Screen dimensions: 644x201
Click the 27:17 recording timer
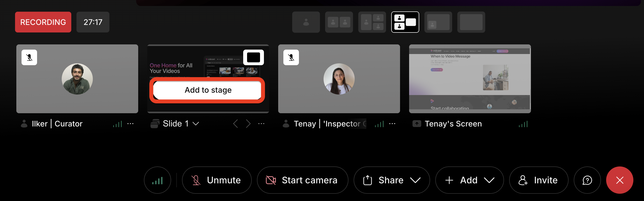tap(93, 22)
